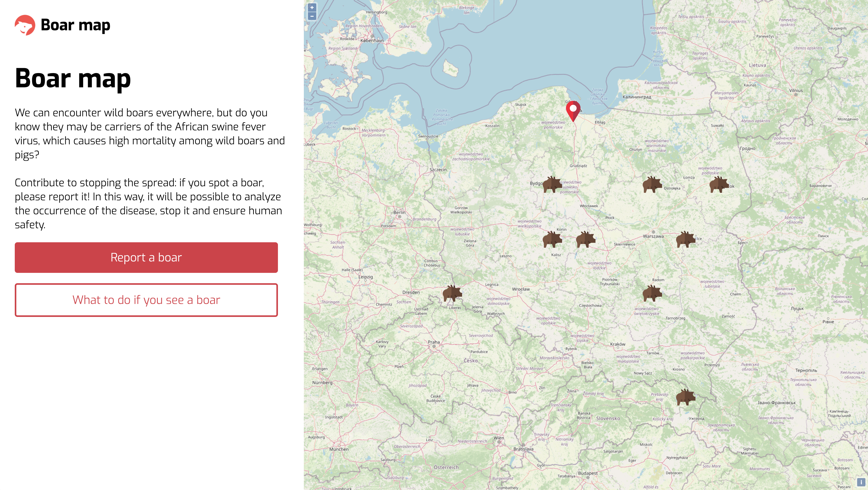Click the boar marker near Białystok
Screen dimensions: 868x490
tap(719, 185)
